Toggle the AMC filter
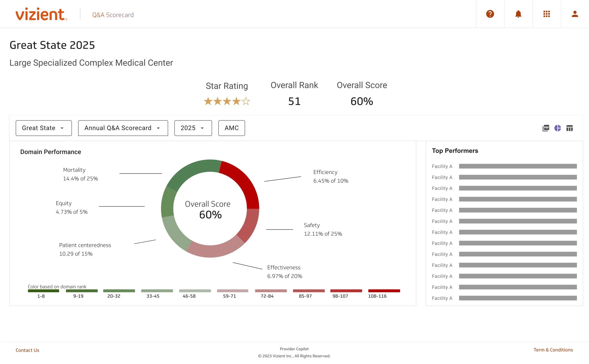The height and width of the screenshot is (364, 589). click(x=232, y=128)
